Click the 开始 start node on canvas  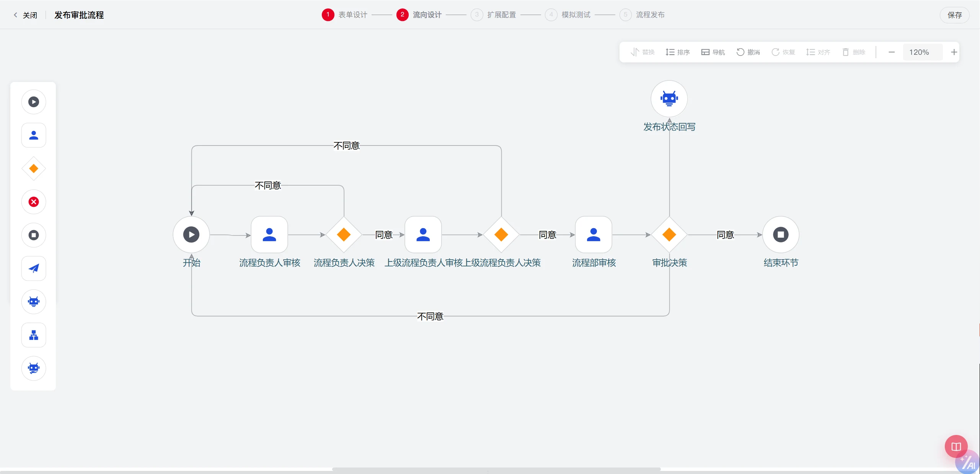tap(191, 235)
